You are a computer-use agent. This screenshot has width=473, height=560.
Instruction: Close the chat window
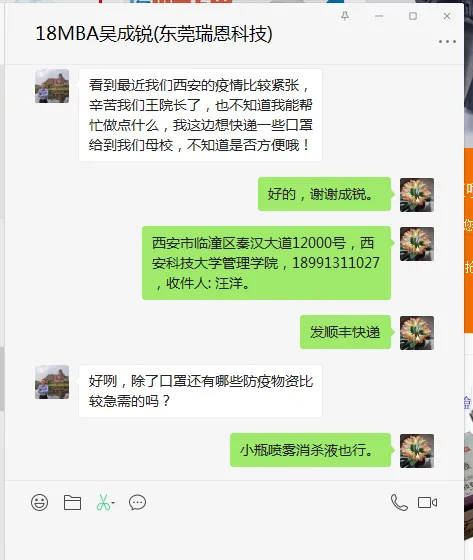click(447, 16)
